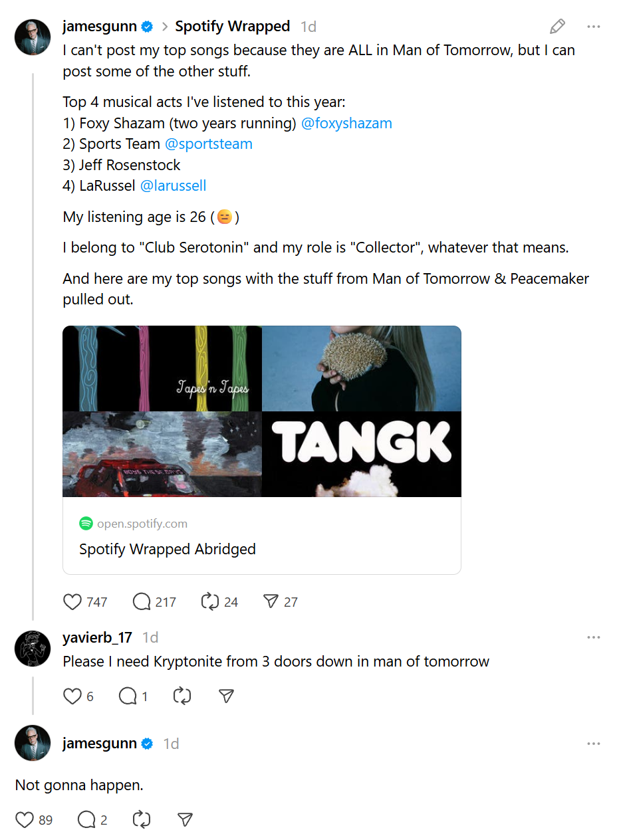
Task: Repost yavierb_17's comment
Action: point(182,696)
